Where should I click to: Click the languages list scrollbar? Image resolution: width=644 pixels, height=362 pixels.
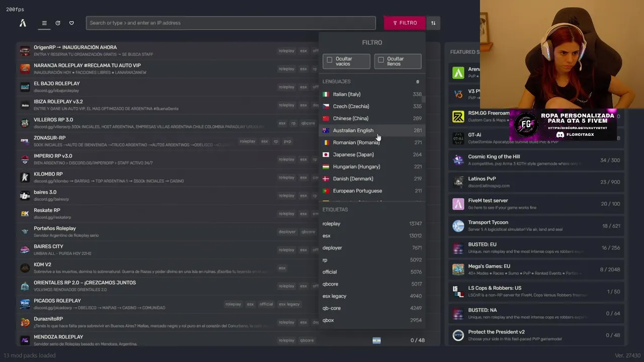pyautogui.click(x=424, y=100)
